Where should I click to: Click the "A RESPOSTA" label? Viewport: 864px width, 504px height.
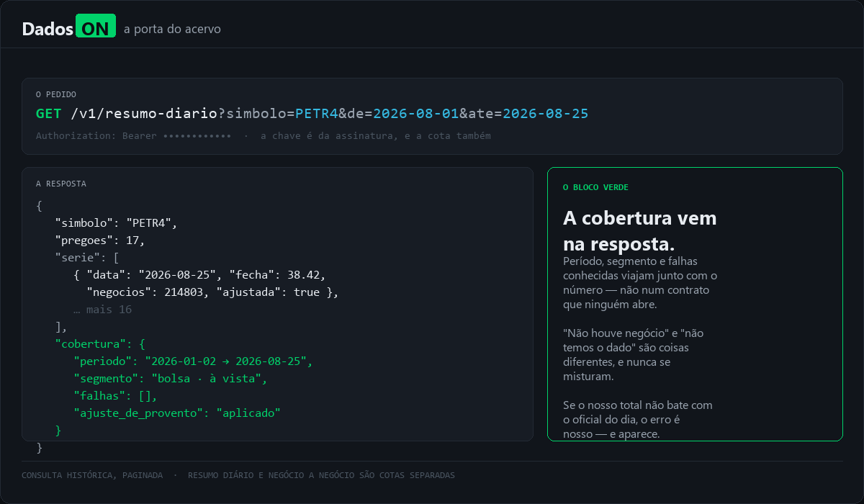coord(61,184)
